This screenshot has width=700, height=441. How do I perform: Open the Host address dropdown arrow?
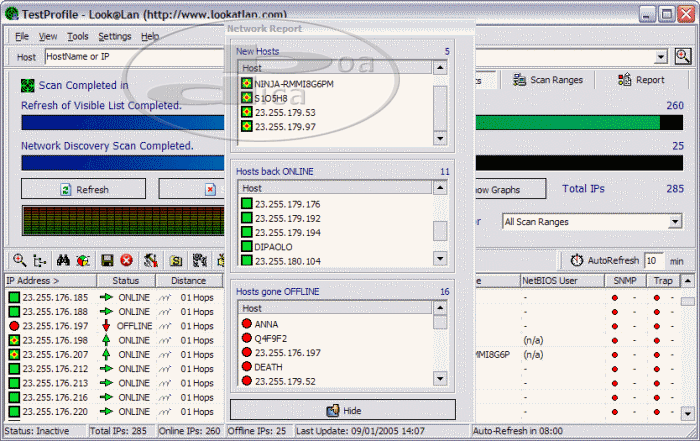(661, 58)
